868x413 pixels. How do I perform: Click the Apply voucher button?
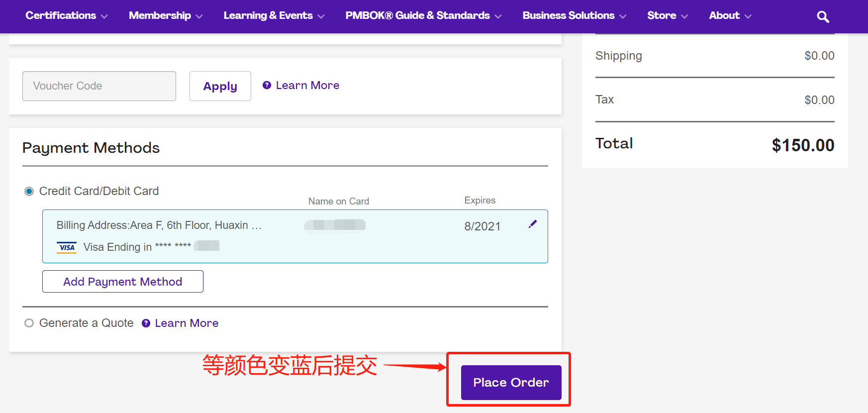coord(220,86)
